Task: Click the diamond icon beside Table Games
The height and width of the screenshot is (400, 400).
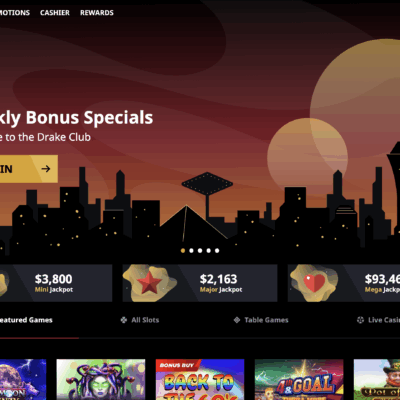Action: click(237, 320)
